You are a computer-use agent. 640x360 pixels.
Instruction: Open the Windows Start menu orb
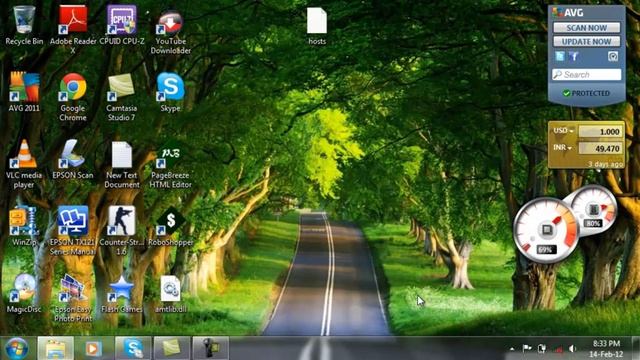pos(16,348)
